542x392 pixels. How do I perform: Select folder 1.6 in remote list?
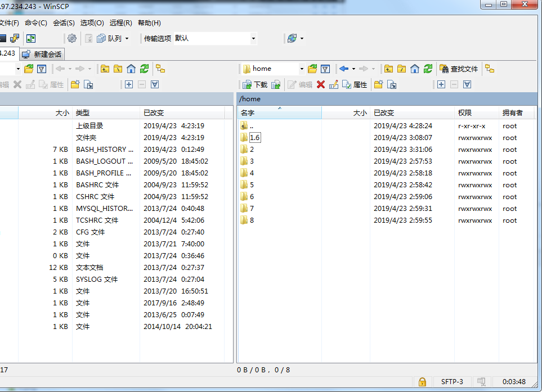point(254,138)
